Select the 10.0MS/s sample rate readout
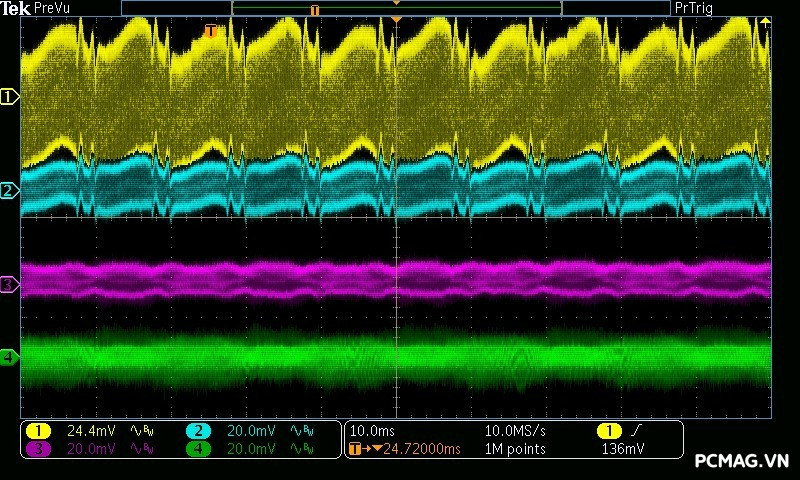This screenshot has height=480, width=800. click(517, 430)
